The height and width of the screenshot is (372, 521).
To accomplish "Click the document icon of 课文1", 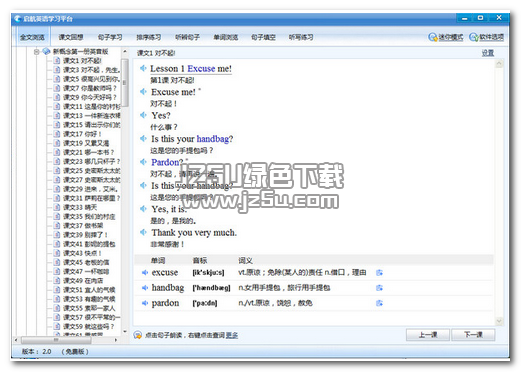I will 57,61.
